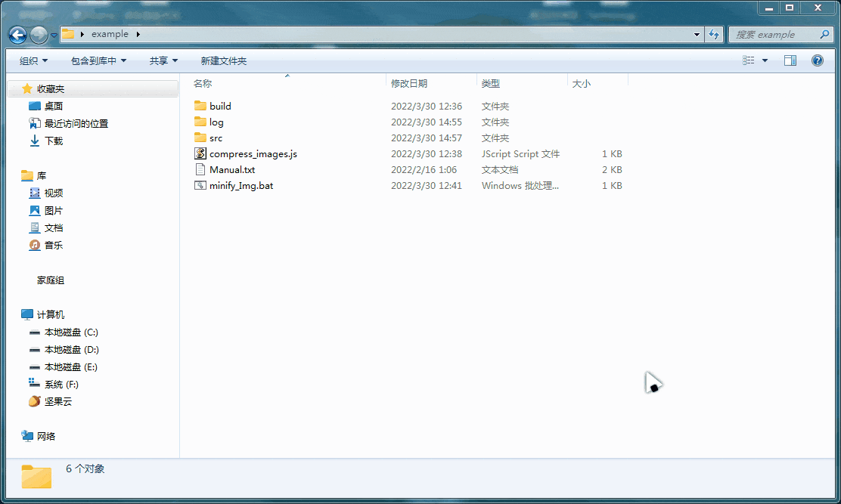This screenshot has height=504, width=841.
Task: Refresh the example folder view
Action: tap(714, 34)
